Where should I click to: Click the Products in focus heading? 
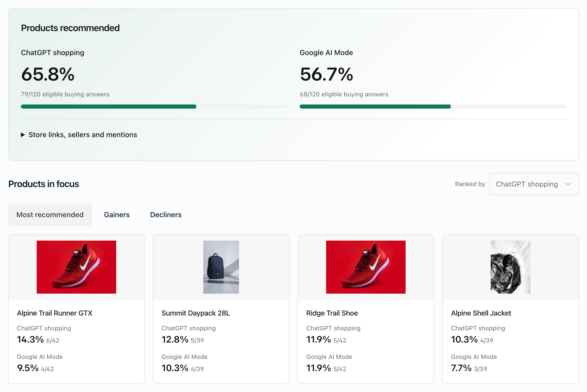click(44, 184)
